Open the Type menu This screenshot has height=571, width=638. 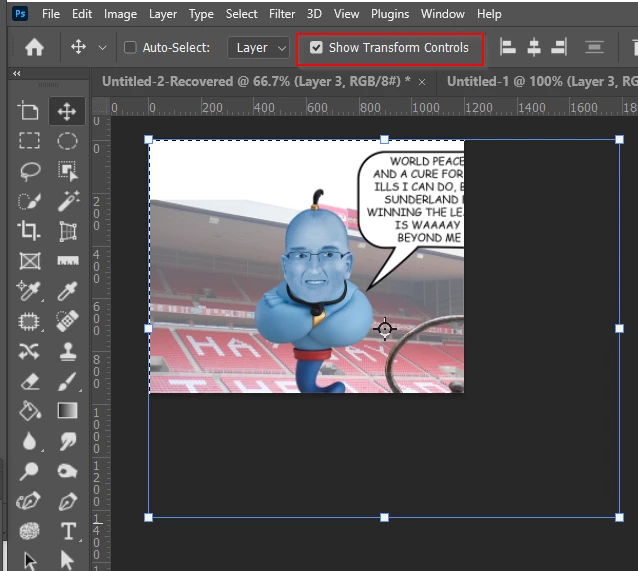click(201, 14)
